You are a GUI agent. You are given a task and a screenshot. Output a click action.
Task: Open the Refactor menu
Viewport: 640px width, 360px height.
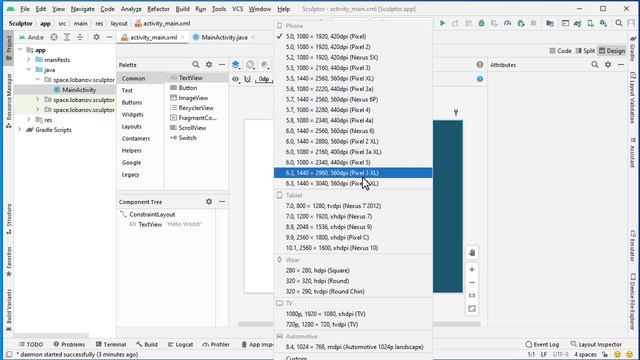158,9
